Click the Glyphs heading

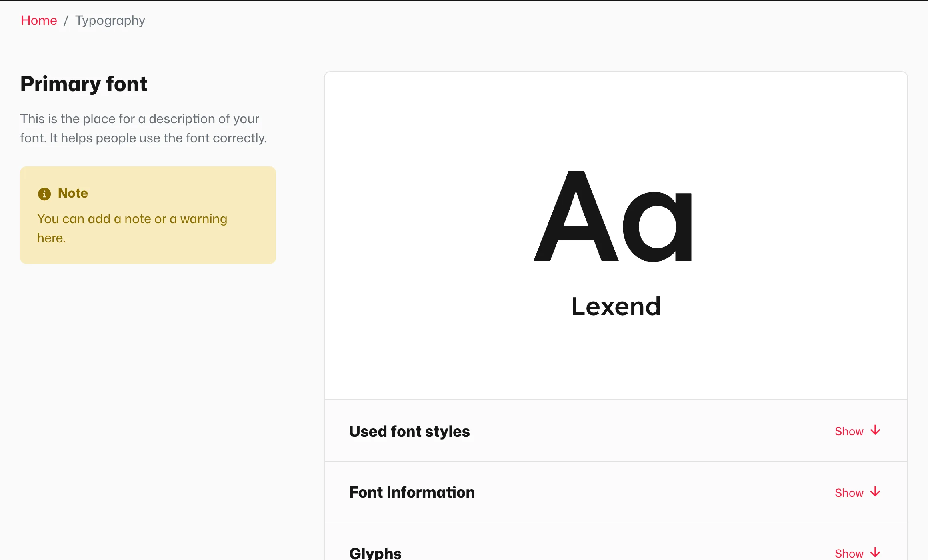[x=375, y=553]
